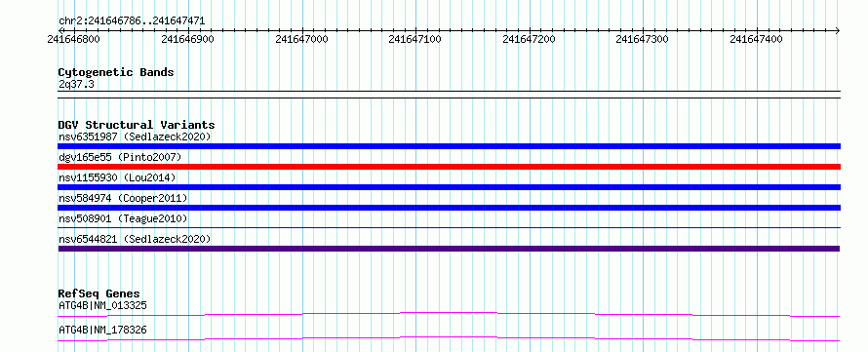Image resolution: width=868 pixels, height=352 pixels.
Task: Click the Cytogenetic Bands track heading
Action: click(x=116, y=72)
